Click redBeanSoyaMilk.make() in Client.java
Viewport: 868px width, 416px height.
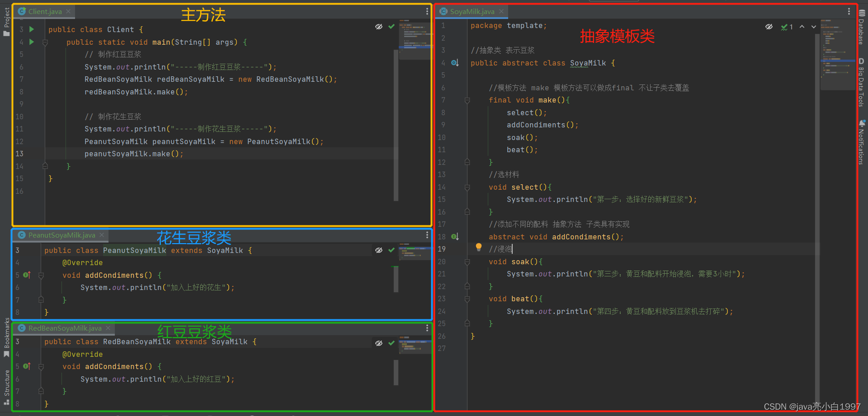(x=136, y=92)
